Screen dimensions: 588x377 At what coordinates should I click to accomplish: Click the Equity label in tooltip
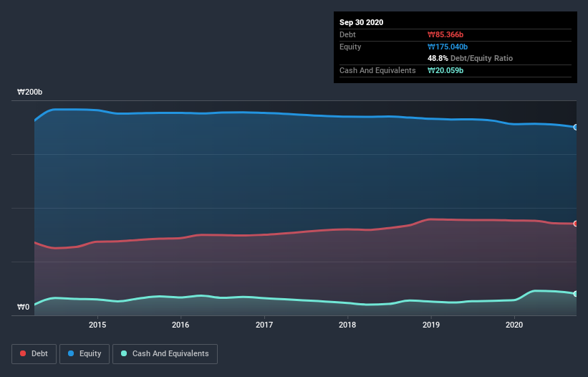pos(350,47)
